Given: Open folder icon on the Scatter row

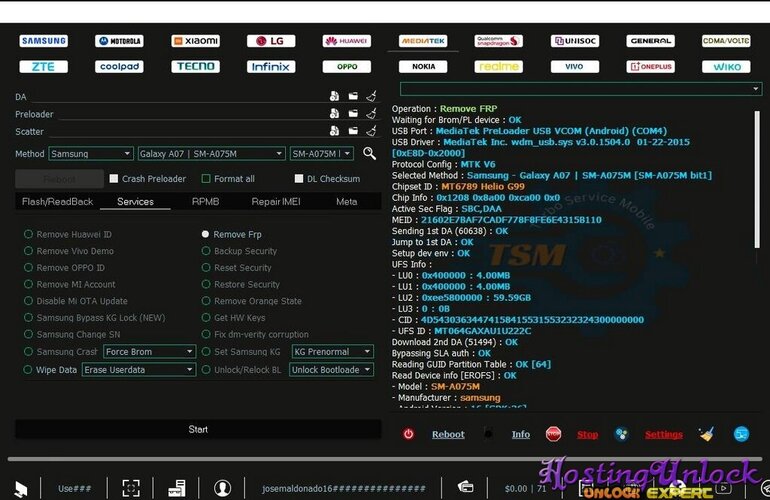Looking at the screenshot, I should point(353,131).
